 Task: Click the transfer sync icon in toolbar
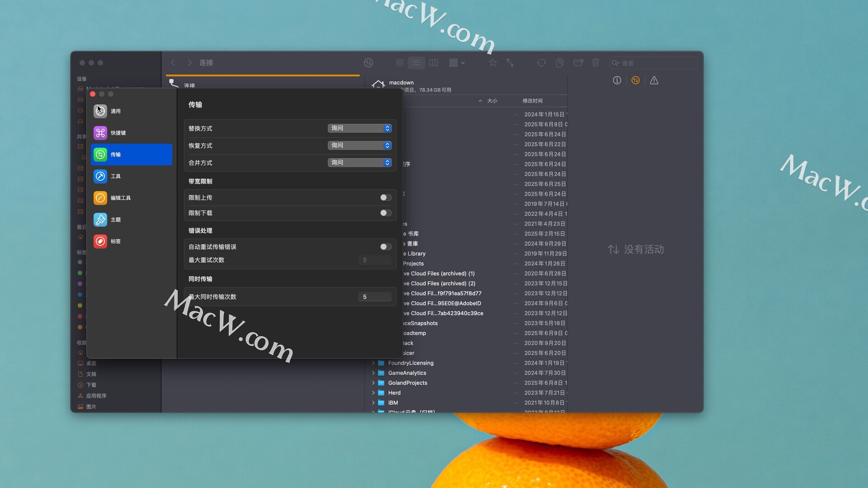click(368, 63)
